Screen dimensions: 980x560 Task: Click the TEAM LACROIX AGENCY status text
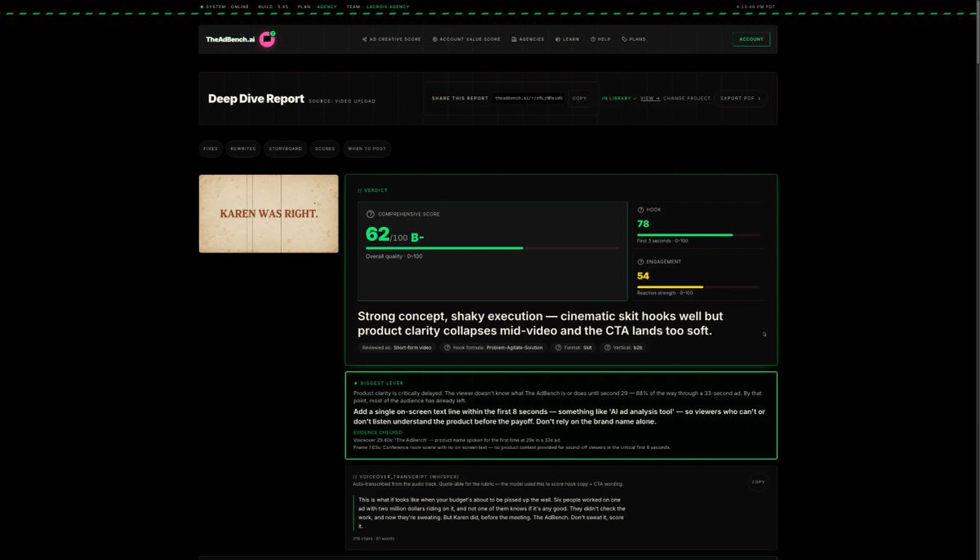point(377,7)
